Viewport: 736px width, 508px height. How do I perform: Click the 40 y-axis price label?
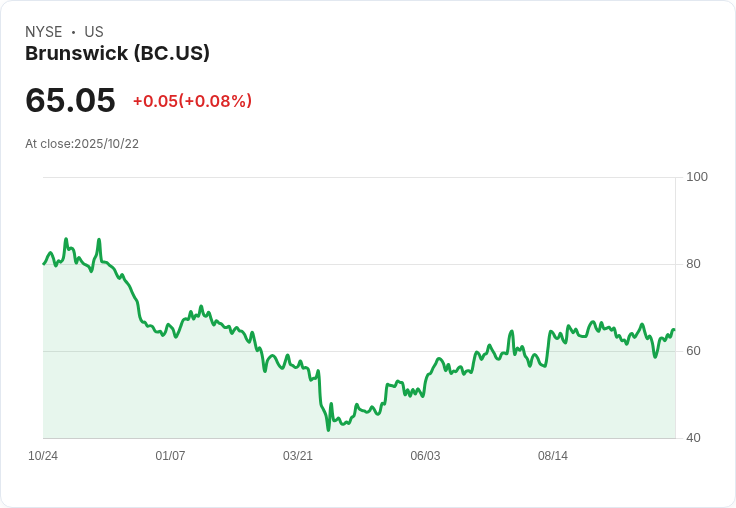(692, 438)
